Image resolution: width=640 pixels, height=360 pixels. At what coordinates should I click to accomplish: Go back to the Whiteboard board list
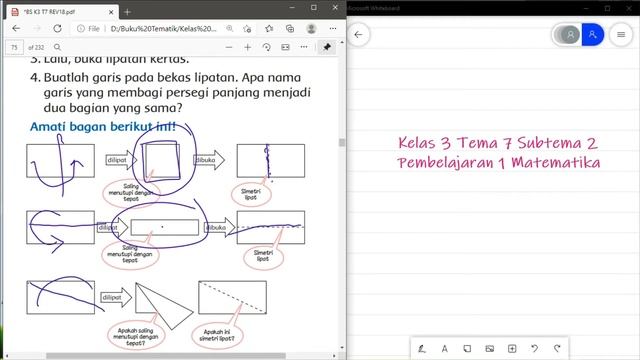(x=358, y=35)
